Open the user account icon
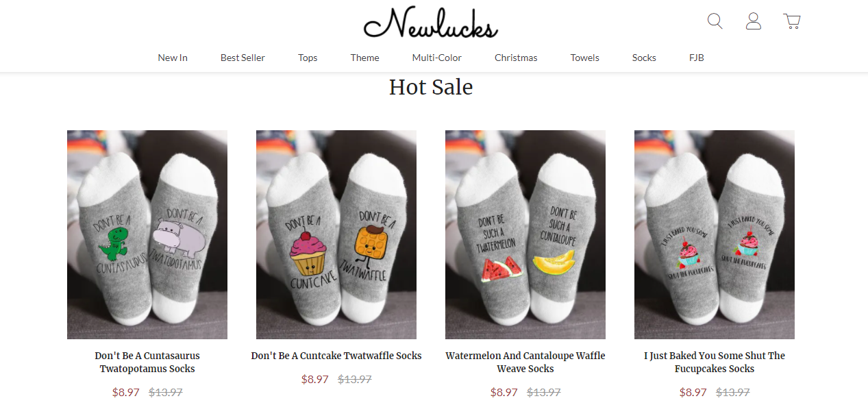The image size is (868, 416). click(x=754, y=21)
